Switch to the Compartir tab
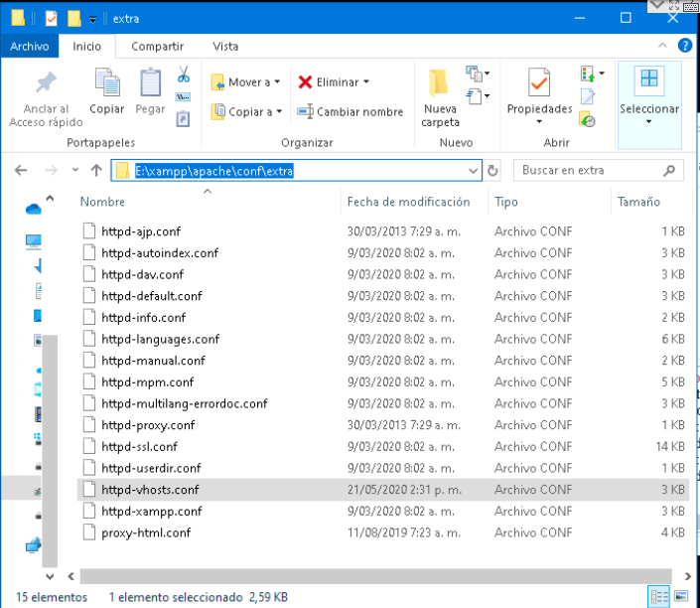Image resolution: width=700 pixels, height=608 pixels. click(157, 46)
